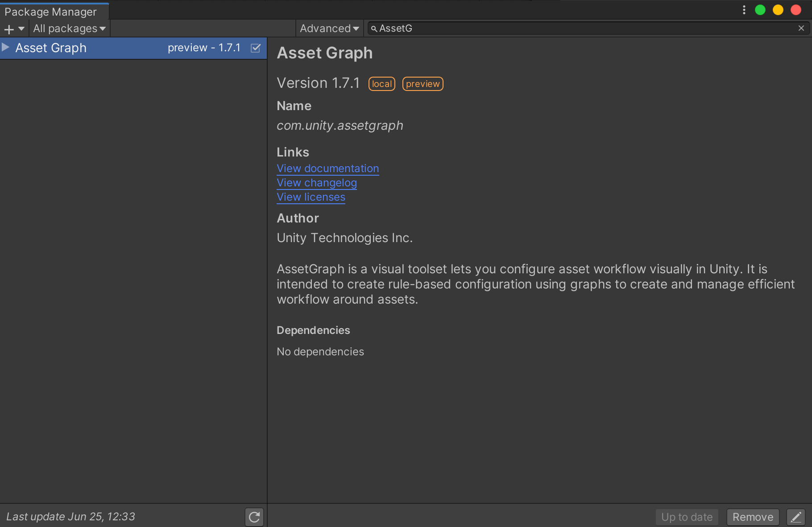The image size is (812, 527).
Task: Expand the Asset Graph package versions triangle
Action: [x=5, y=47]
